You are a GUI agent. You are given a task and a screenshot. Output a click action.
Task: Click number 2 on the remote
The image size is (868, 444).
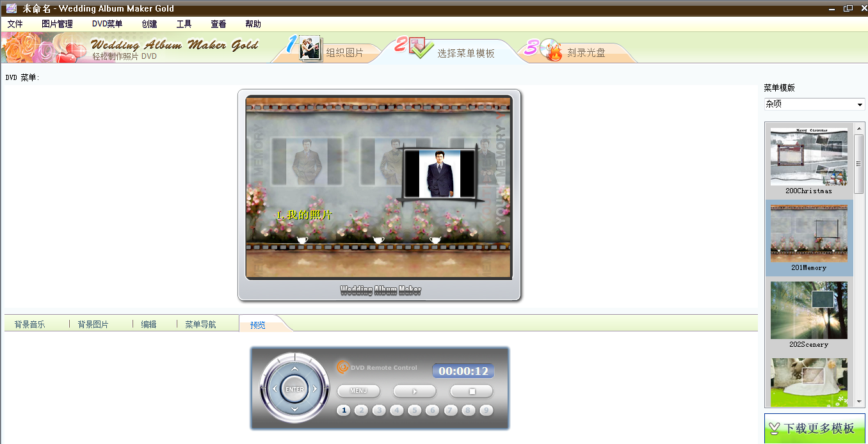[362, 410]
